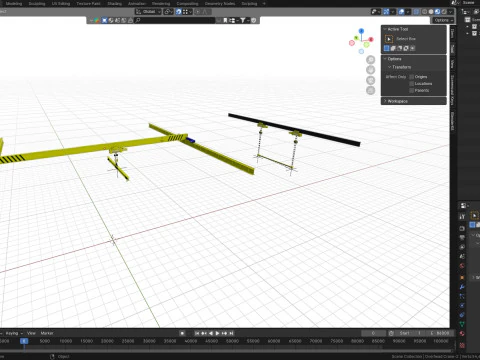Click the red X axis on navigation gizmo
480x360 pixels.
click(x=371, y=39)
